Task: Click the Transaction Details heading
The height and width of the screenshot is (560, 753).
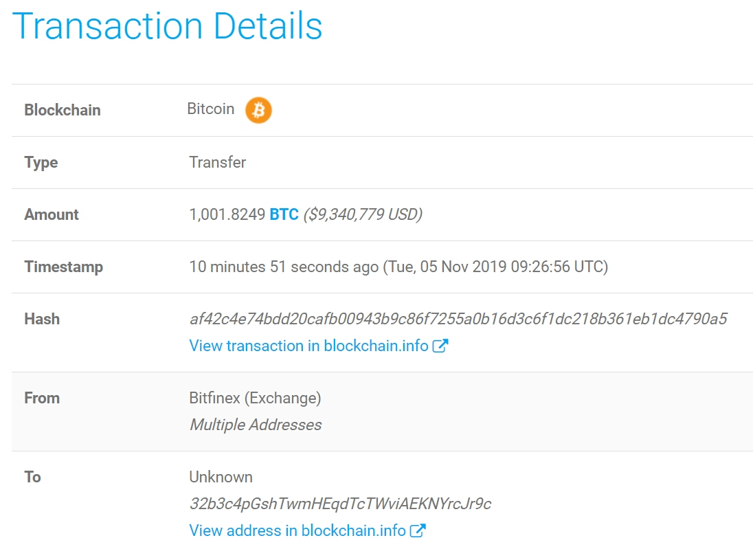Action: 168,26
